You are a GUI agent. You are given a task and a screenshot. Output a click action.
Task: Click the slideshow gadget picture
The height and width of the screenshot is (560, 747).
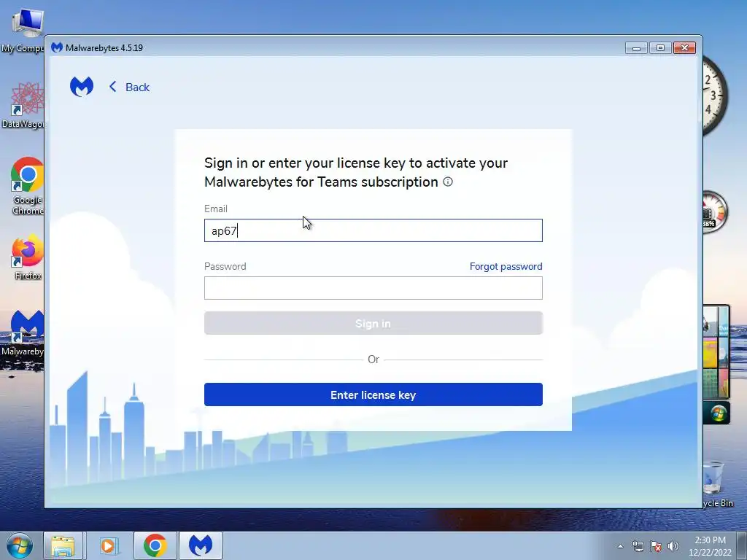(716, 352)
